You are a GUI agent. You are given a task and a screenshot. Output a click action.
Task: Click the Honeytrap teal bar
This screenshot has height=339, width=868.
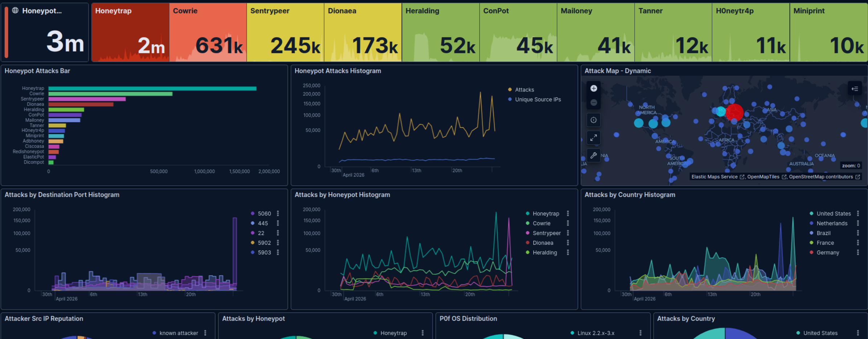tap(152, 88)
